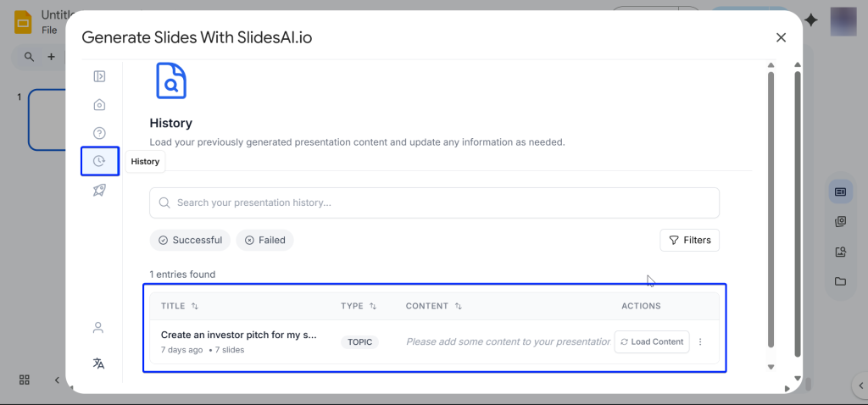Toggle the sidebar collapse icon

[x=99, y=76]
